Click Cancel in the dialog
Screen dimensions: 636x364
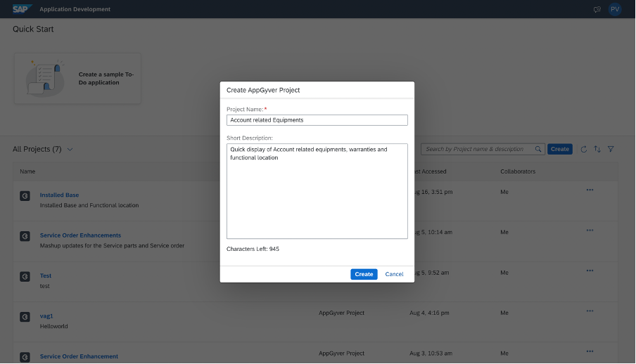394,275
